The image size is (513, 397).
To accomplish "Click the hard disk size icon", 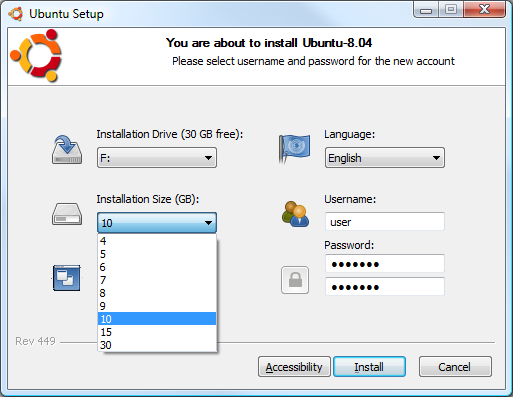I will coord(67,214).
